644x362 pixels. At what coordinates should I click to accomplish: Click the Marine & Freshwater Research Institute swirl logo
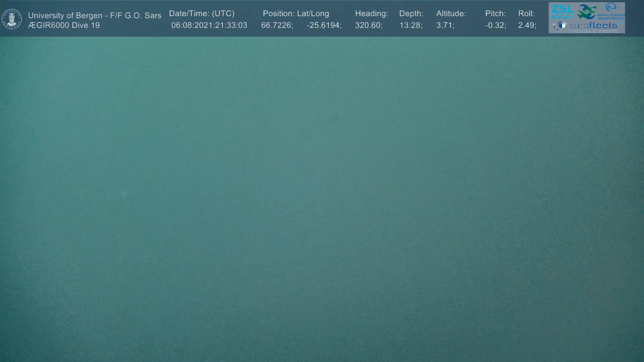[611, 7]
